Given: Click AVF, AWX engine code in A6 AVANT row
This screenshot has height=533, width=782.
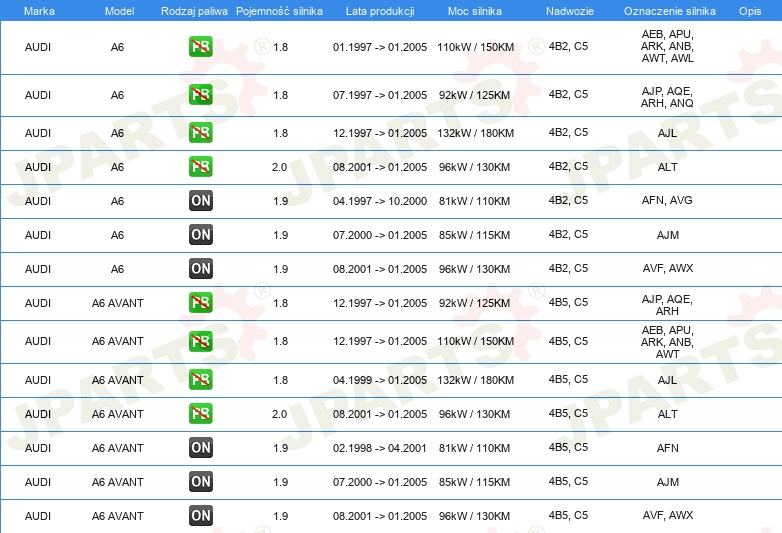Looking at the screenshot, I should pyautogui.click(x=667, y=515).
